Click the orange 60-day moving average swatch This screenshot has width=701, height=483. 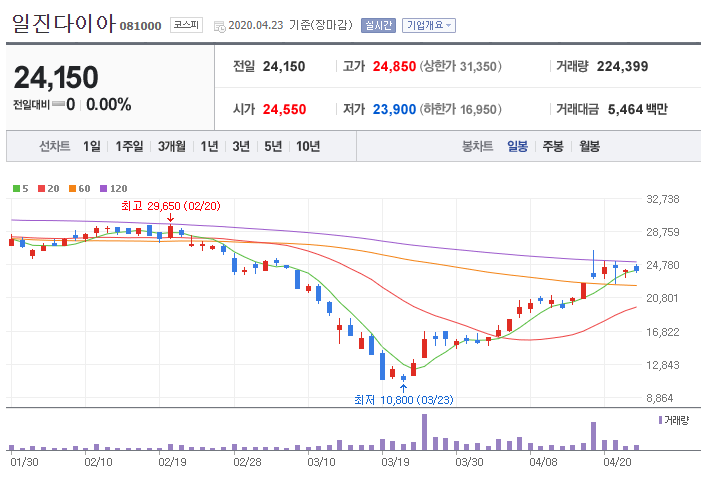[72, 189]
